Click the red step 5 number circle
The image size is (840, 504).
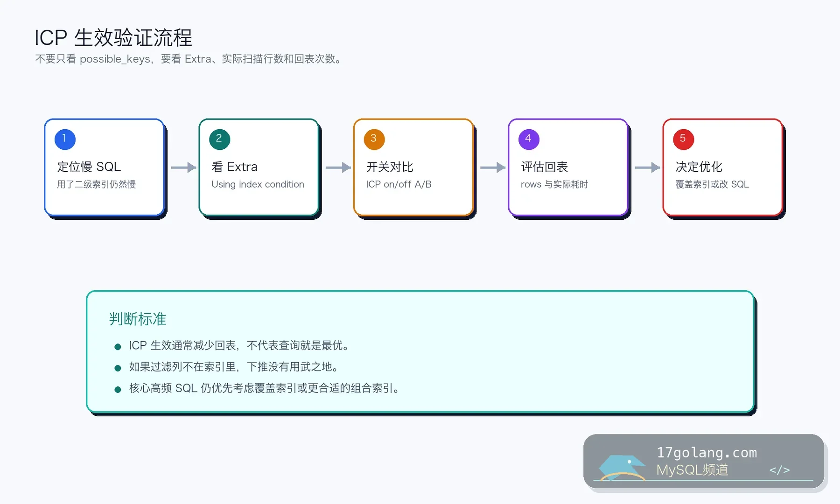(x=683, y=139)
